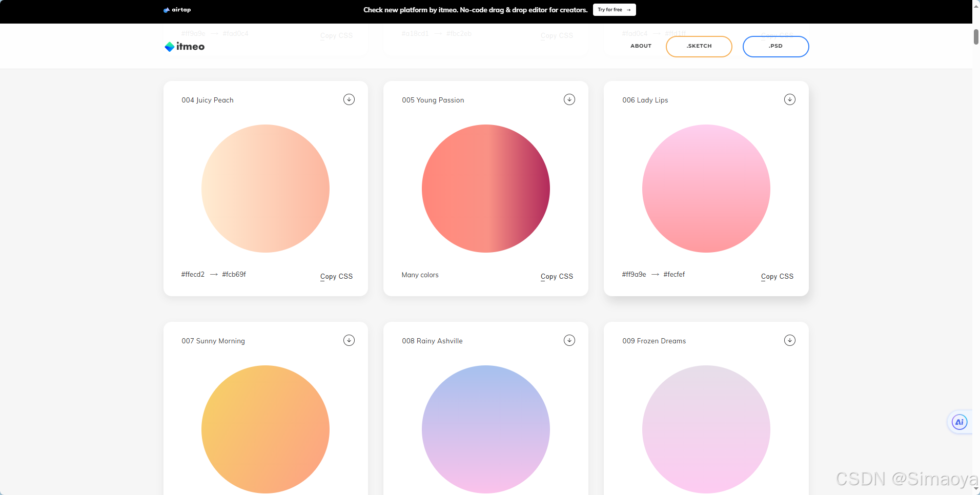This screenshot has width=980, height=495.
Task: Click the .PSD download button
Action: pos(776,46)
